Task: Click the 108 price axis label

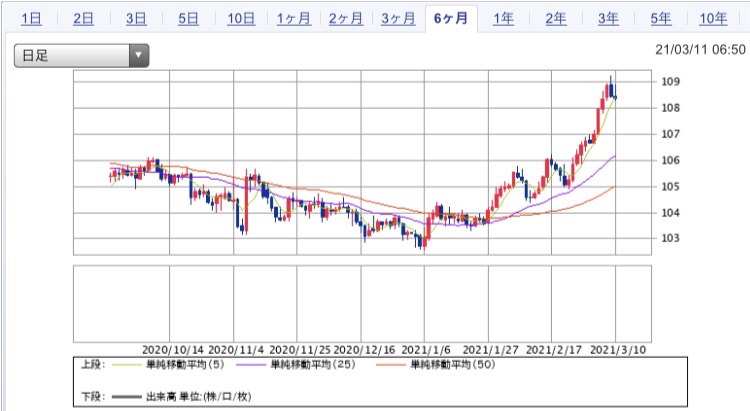Action: tap(670, 108)
